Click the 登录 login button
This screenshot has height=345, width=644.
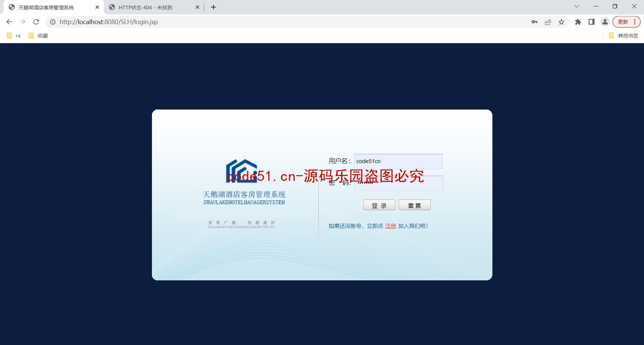pyautogui.click(x=379, y=205)
